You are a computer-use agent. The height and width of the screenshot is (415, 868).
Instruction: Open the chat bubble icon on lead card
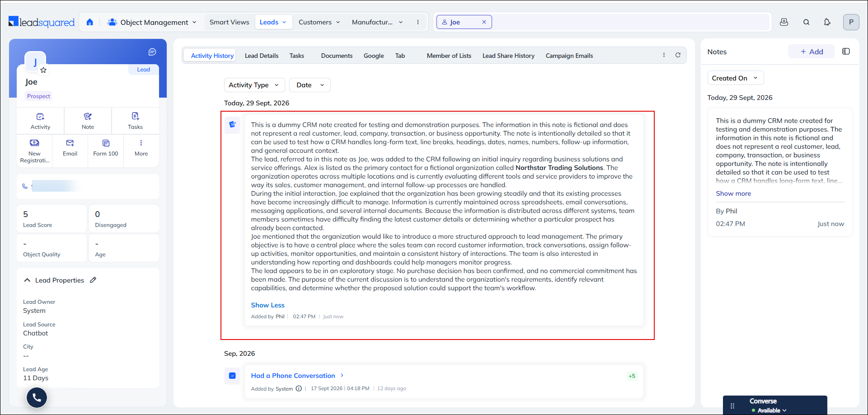[x=152, y=52]
